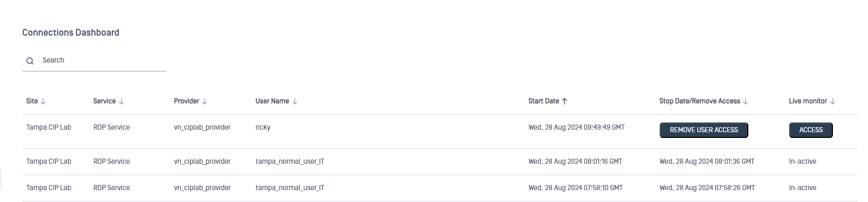Open live ACCESS for ricky's session
This screenshot has height=202, width=868.
tap(811, 130)
